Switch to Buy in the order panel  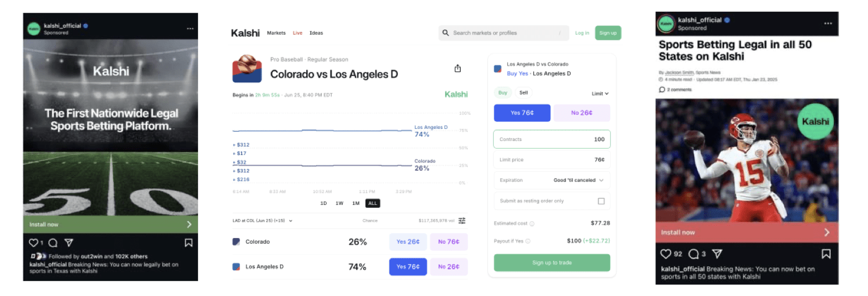click(503, 92)
